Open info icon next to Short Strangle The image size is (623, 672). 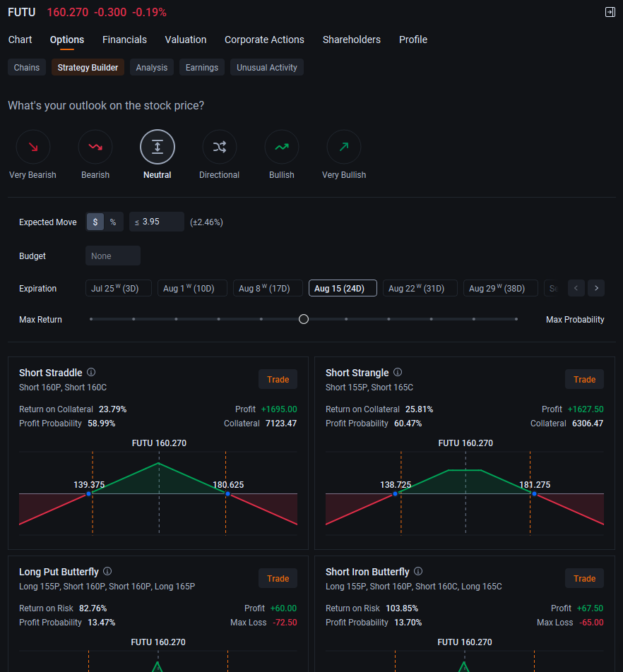pyautogui.click(x=398, y=372)
